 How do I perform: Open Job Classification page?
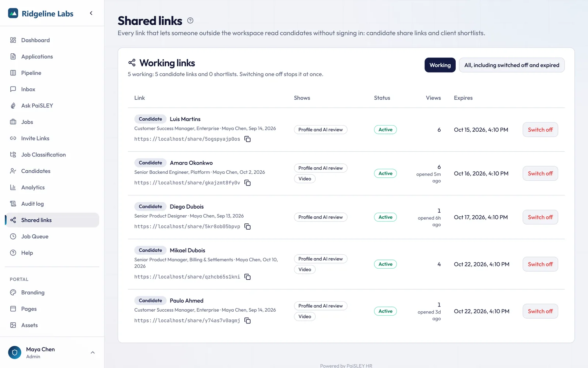52,155
